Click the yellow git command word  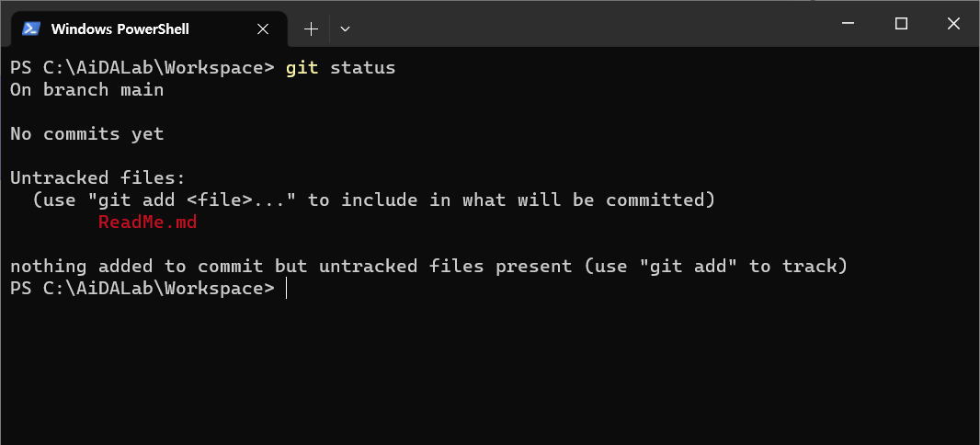302,67
